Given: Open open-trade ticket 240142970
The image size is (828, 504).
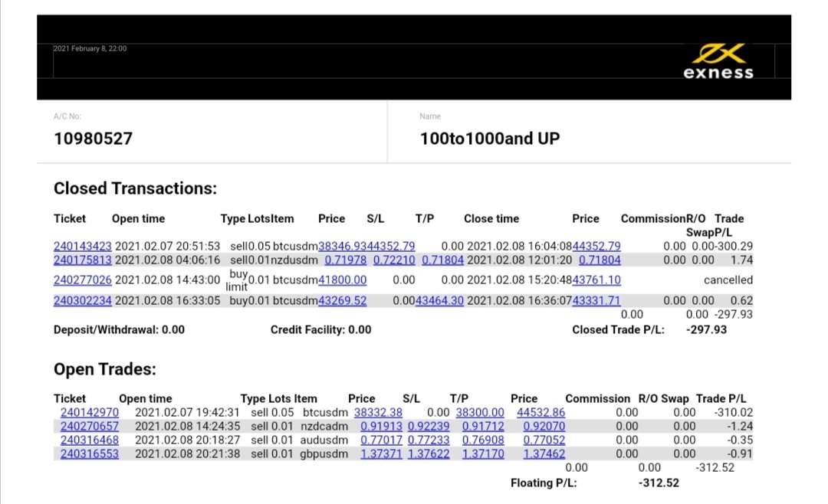Looking at the screenshot, I should tap(89, 412).
